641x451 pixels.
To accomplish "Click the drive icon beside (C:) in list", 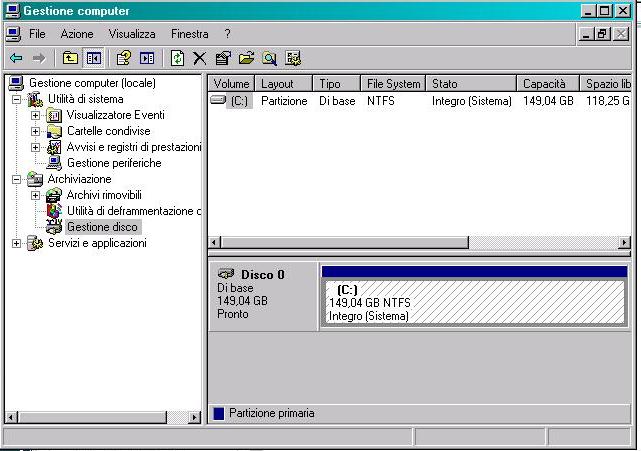I will [x=218, y=100].
